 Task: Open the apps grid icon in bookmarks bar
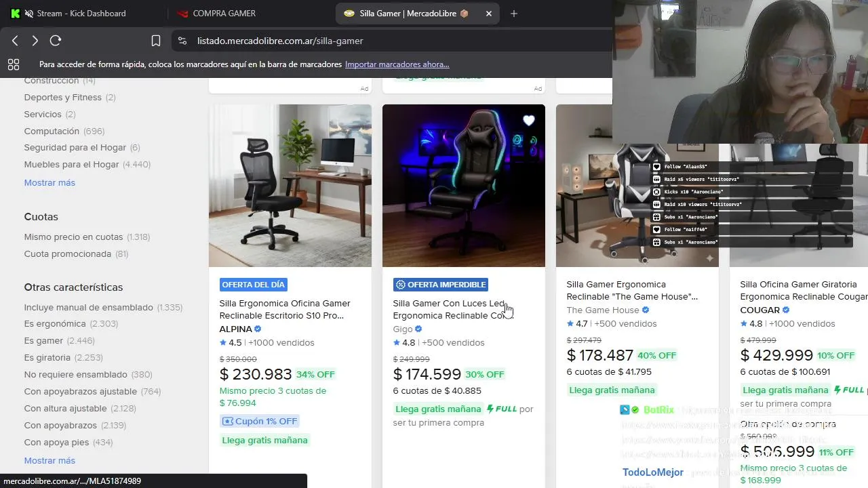click(14, 64)
